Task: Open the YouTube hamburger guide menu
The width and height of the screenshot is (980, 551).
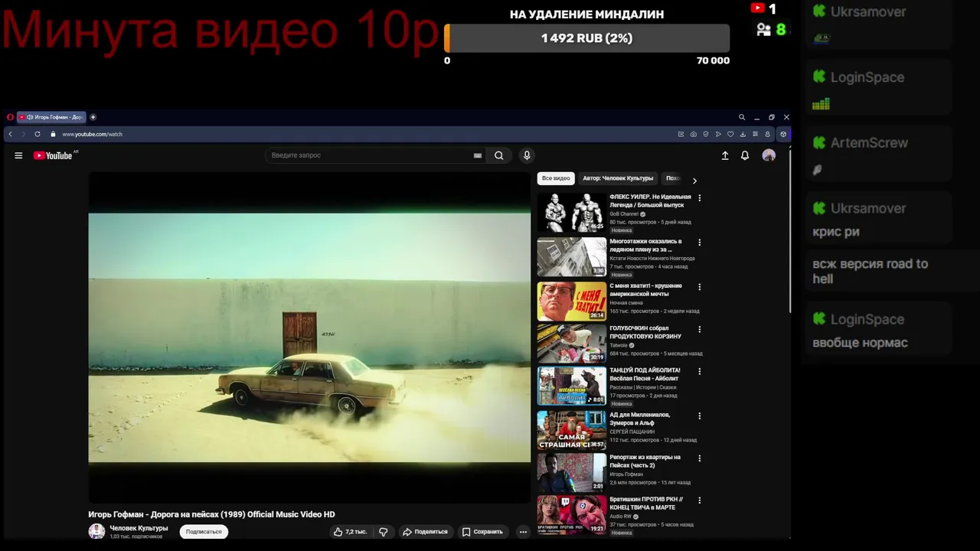Action: click(18, 155)
